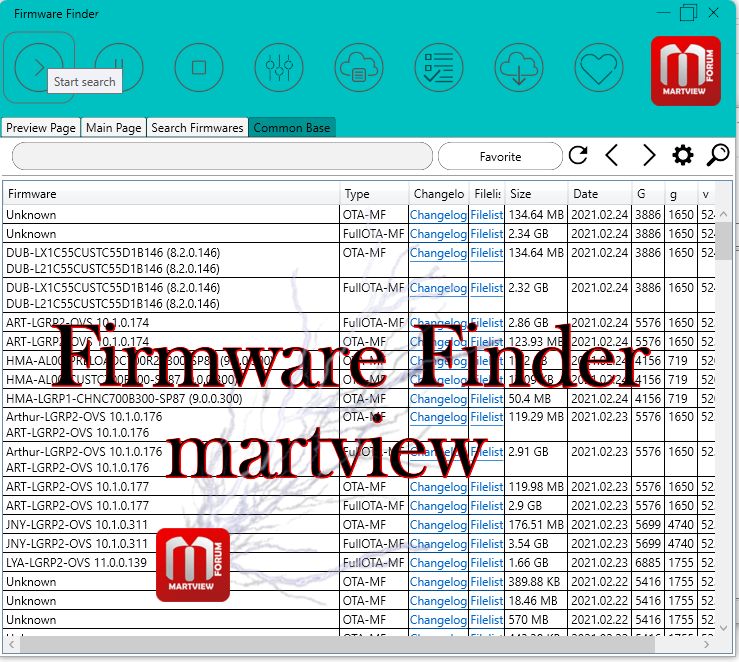Click the 50.4 MB size cell
Viewport: 739px width, 662px height.
tap(536, 399)
